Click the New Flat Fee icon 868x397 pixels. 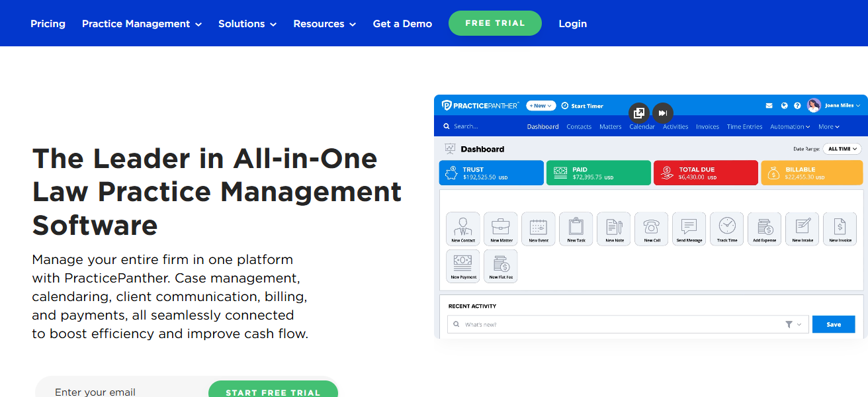[501, 266]
